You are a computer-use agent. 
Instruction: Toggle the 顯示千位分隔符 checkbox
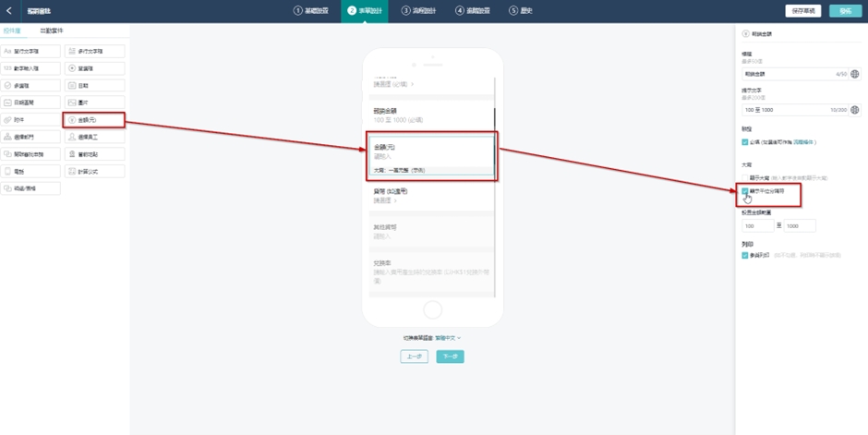pyautogui.click(x=745, y=191)
